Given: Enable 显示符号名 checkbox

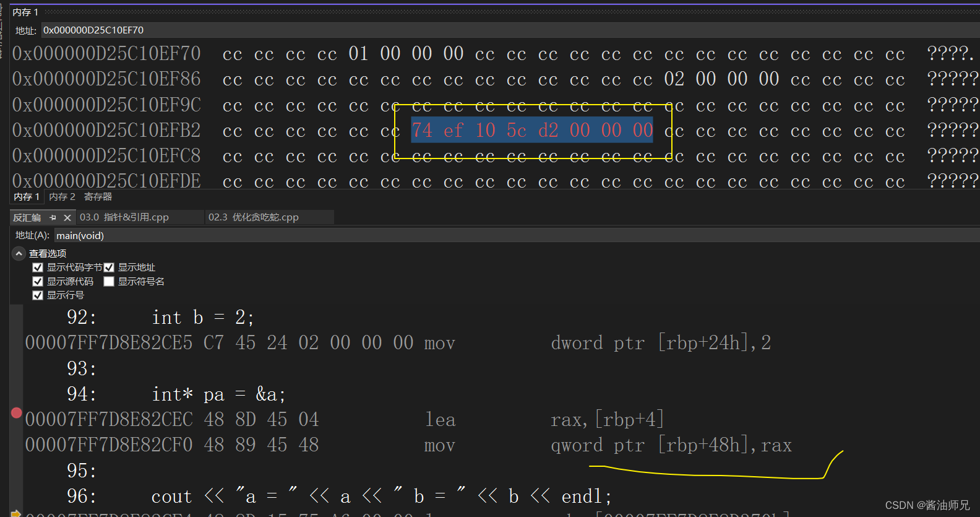Looking at the screenshot, I should click(109, 282).
